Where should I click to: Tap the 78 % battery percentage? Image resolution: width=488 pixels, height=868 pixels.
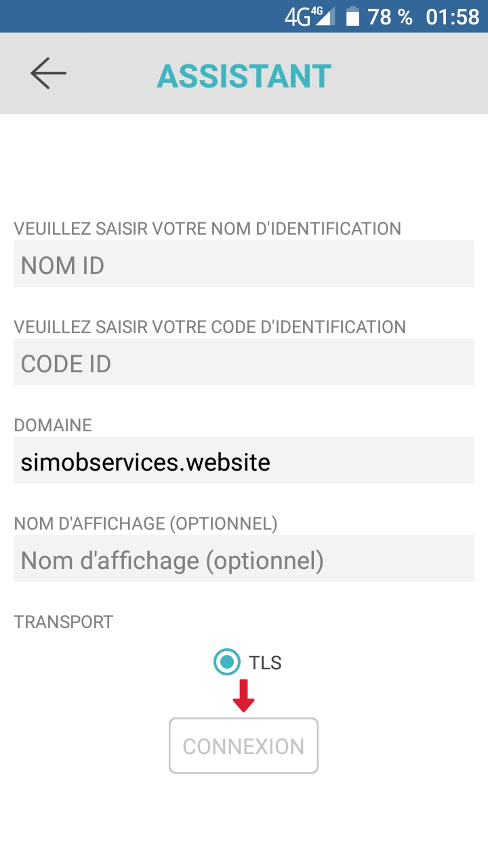390,17
